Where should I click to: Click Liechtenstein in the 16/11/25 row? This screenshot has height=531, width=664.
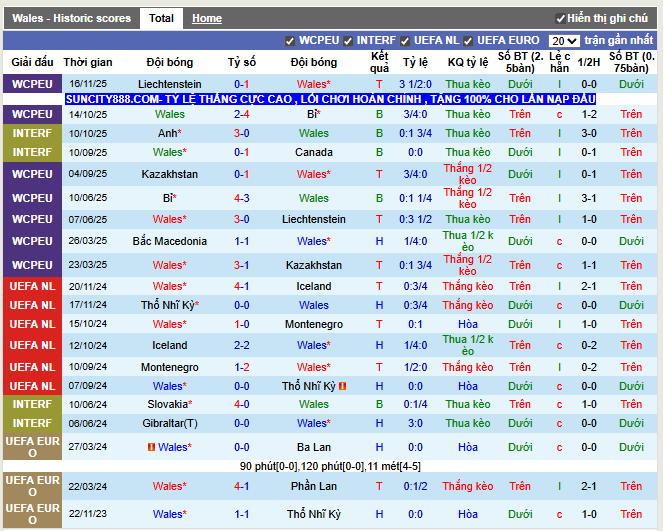(169, 84)
